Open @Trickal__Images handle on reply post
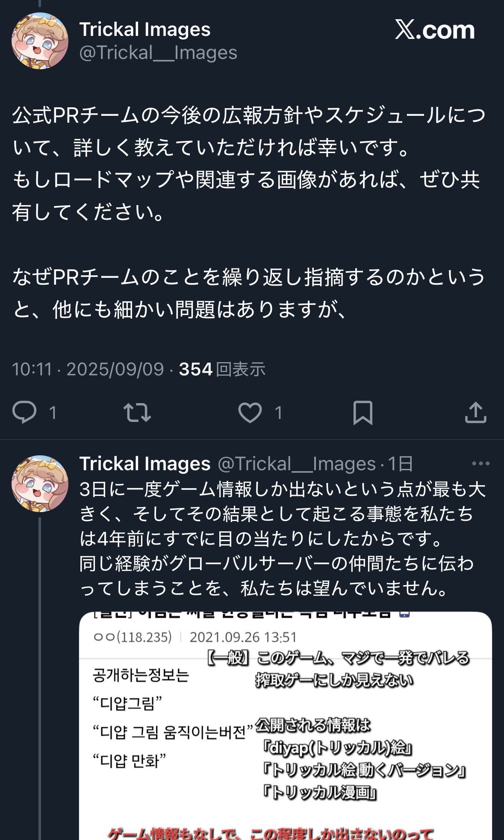The image size is (504, 840). click(x=297, y=464)
